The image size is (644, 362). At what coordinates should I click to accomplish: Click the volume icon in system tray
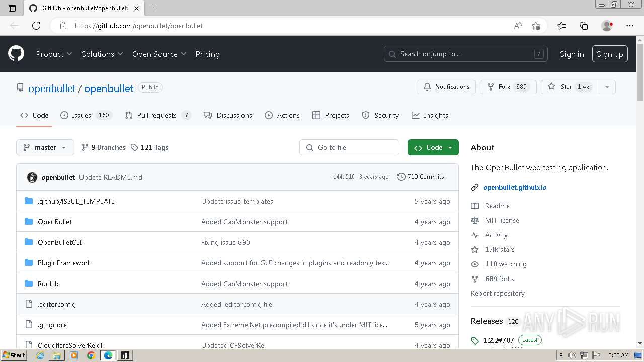click(x=572, y=355)
